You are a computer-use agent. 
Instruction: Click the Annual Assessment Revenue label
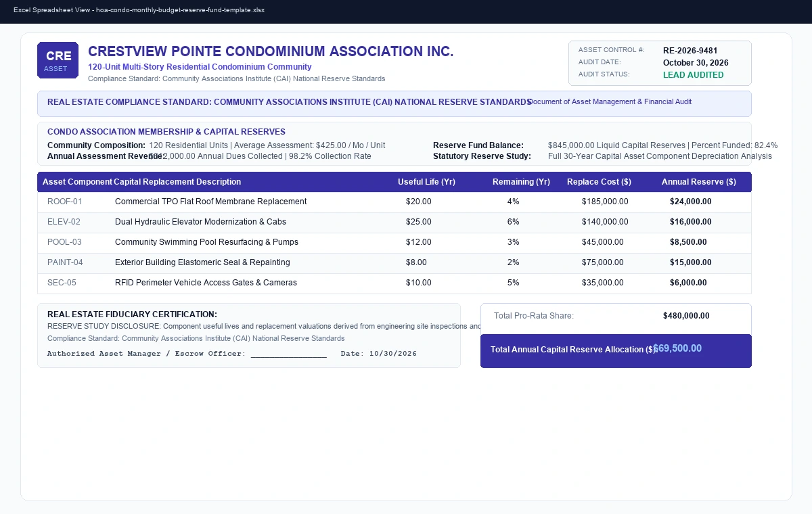pyautogui.click(x=105, y=156)
